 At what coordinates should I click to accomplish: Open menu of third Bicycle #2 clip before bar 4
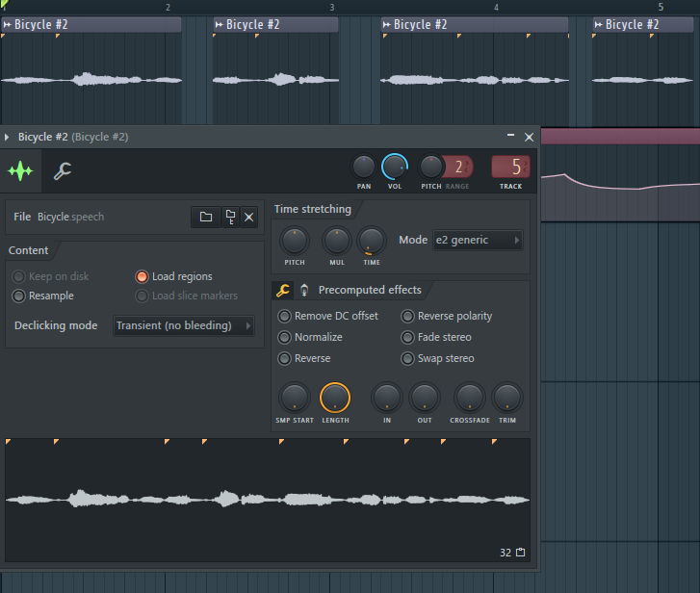click(x=386, y=24)
